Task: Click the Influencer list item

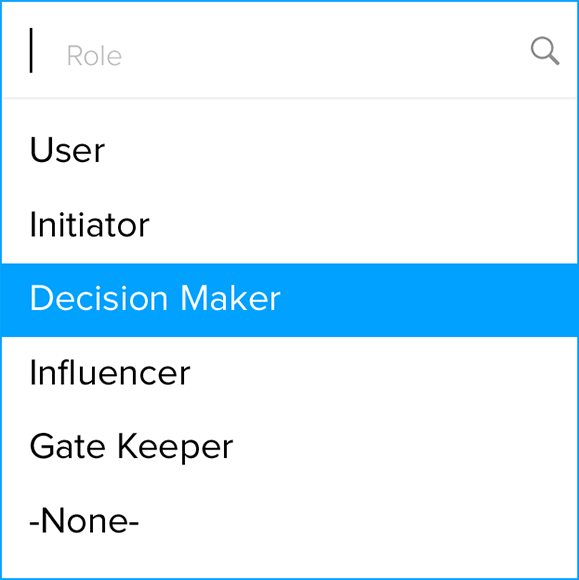Action: [x=289, y=374]
